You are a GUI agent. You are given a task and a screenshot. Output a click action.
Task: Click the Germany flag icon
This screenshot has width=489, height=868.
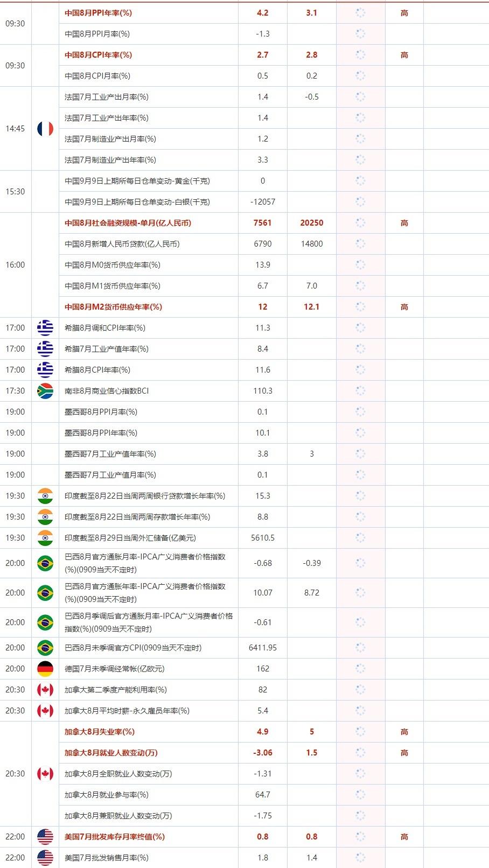[x=45, y=669]
